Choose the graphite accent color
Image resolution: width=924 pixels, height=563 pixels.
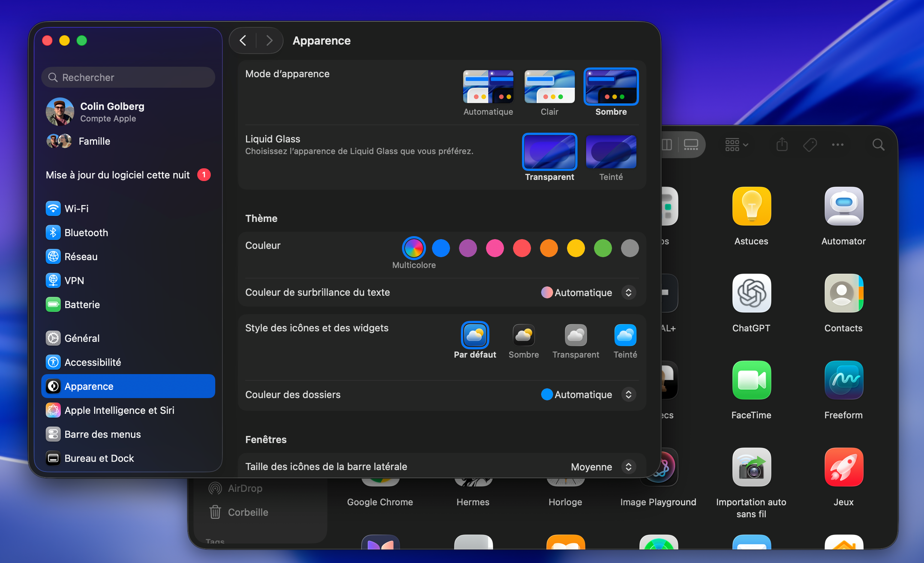[x=630, y=248]
